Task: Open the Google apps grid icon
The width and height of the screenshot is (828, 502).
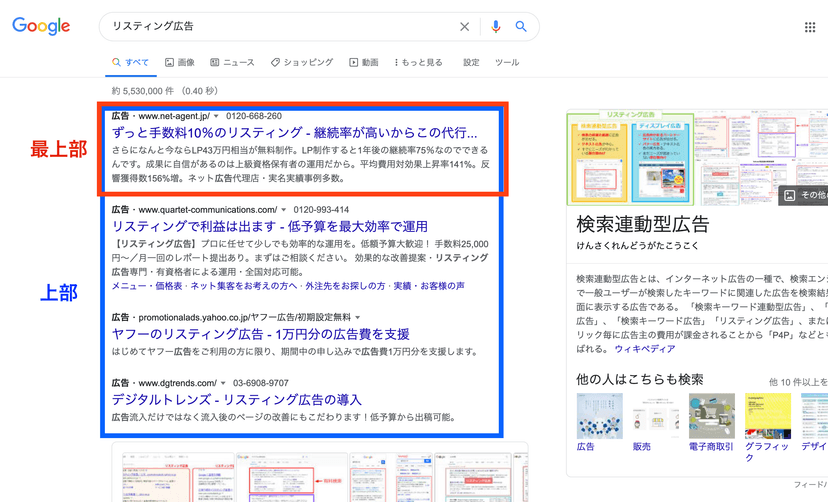Action: [x=810, y=27]
